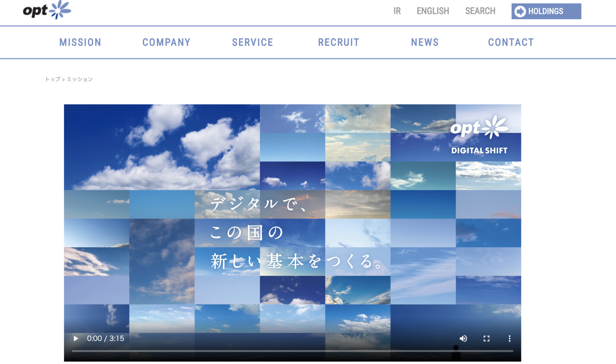
Task: Open the CONTACT menu item
Action: 511,42
